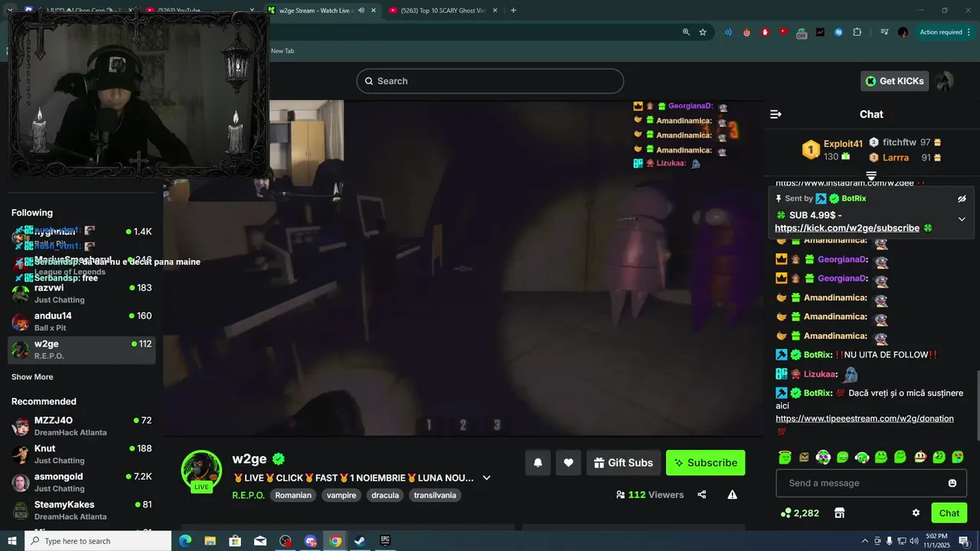Click the Get KICKs button

coord(894,81)
